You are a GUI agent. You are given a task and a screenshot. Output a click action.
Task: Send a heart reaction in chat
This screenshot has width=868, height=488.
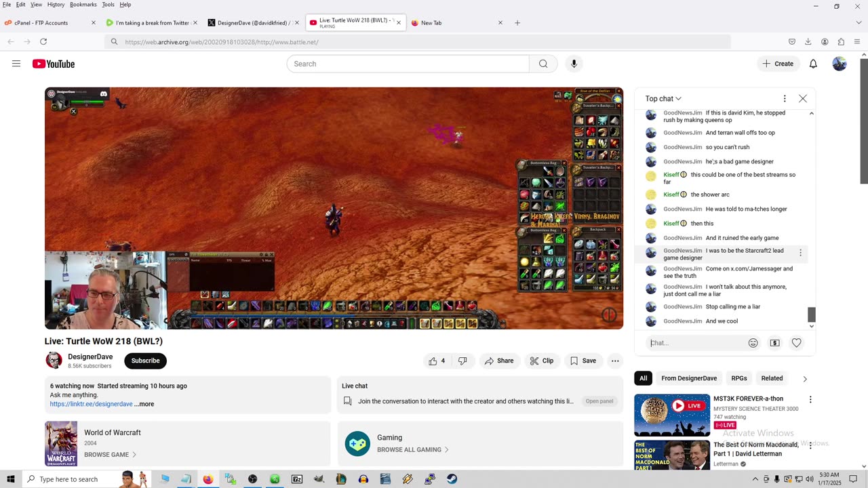click(797, 343)
